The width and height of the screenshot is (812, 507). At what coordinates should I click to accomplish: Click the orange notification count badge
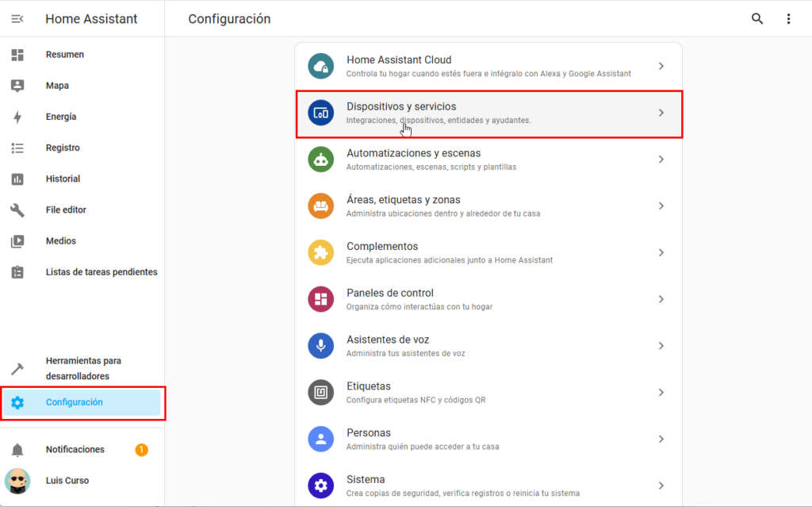(x=142, y=450)
